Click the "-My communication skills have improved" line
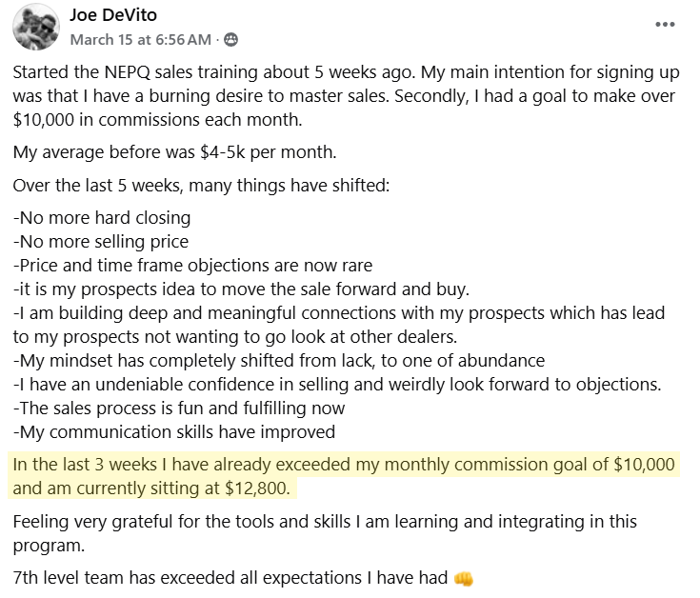This screenshot has width=700, height=598. pyautogui.click(x=174, y=431)
